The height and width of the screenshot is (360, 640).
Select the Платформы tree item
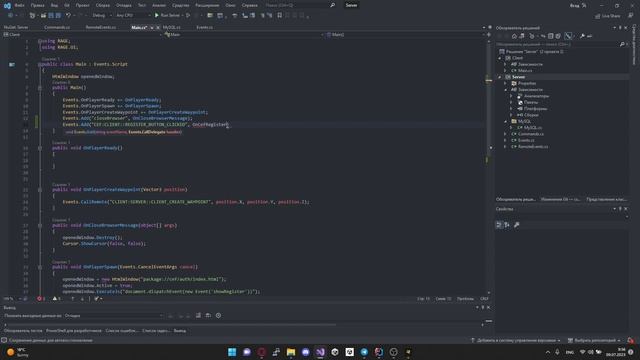click(x=536, y=109)
